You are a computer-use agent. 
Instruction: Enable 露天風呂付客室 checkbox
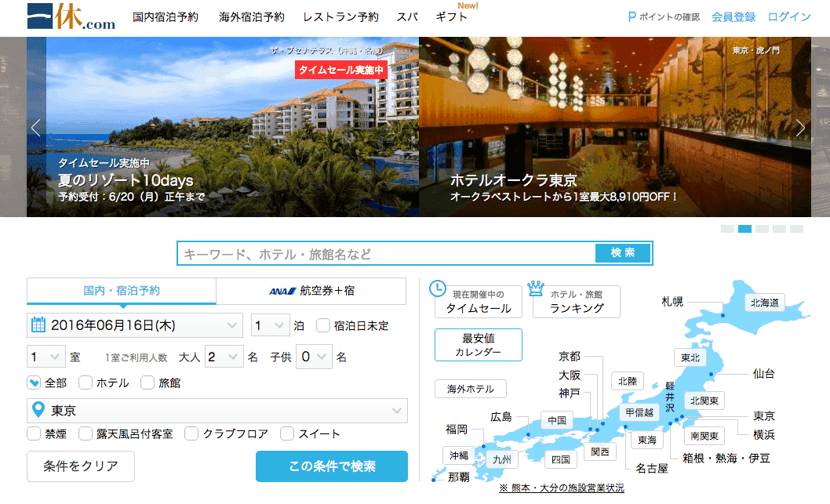click(x=86, y=433)
